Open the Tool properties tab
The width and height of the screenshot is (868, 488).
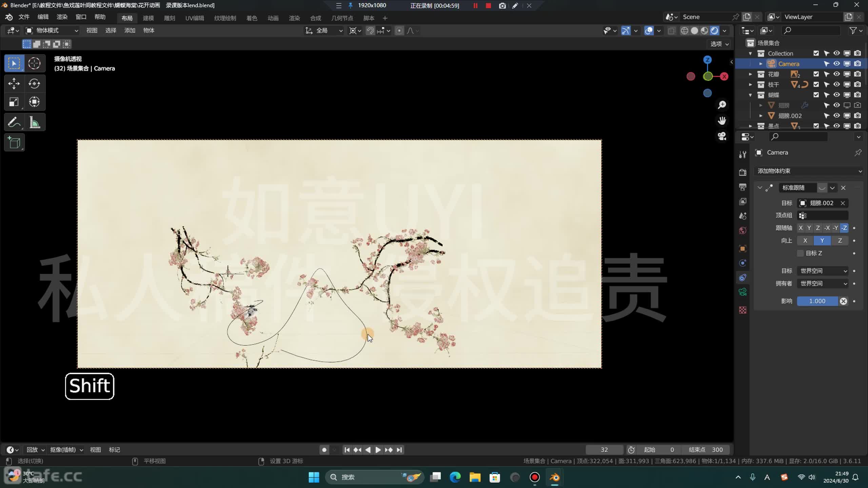pyautogui.click(x=743, y=155)
